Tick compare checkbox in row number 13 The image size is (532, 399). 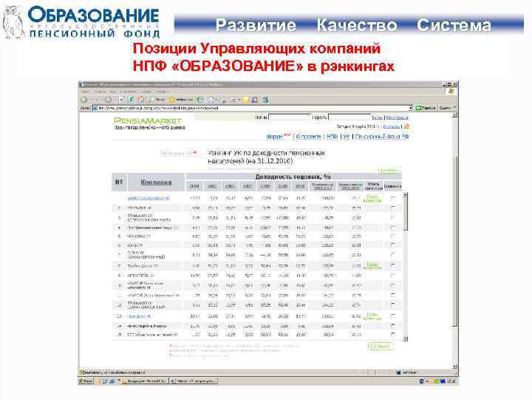pos(392,316)
